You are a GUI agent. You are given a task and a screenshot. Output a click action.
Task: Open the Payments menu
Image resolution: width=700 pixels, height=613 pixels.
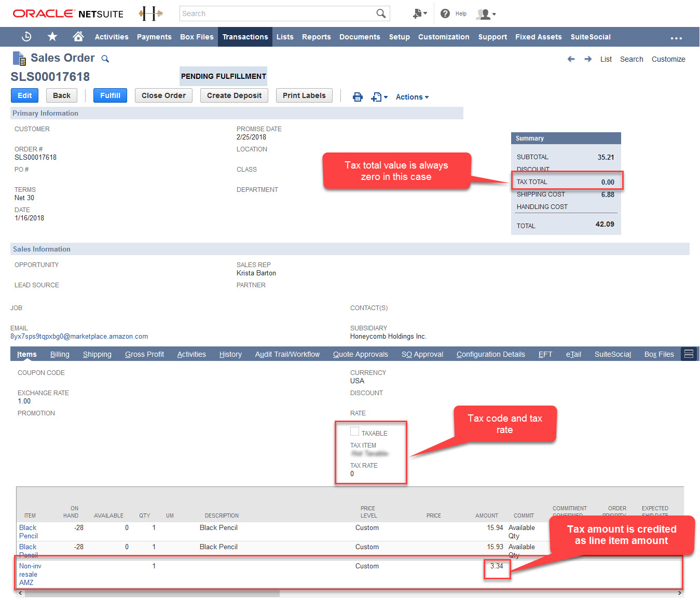(154, 37)
